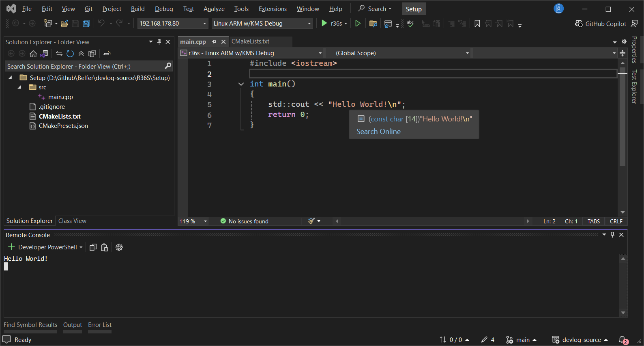Click the 0 / 0 push pull indicator
Screen dimensions: 644x346
pos(455,340)
